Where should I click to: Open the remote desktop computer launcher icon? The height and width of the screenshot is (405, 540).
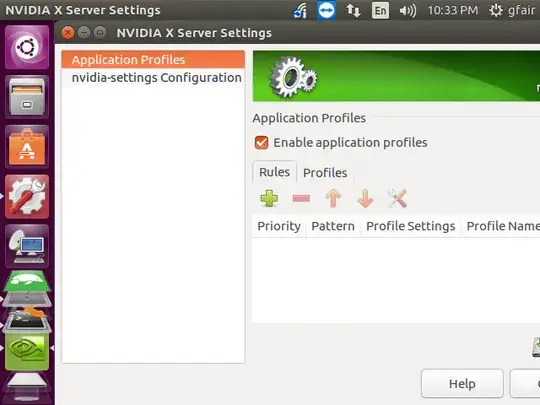pyautogui.click(x=27, y=247)
